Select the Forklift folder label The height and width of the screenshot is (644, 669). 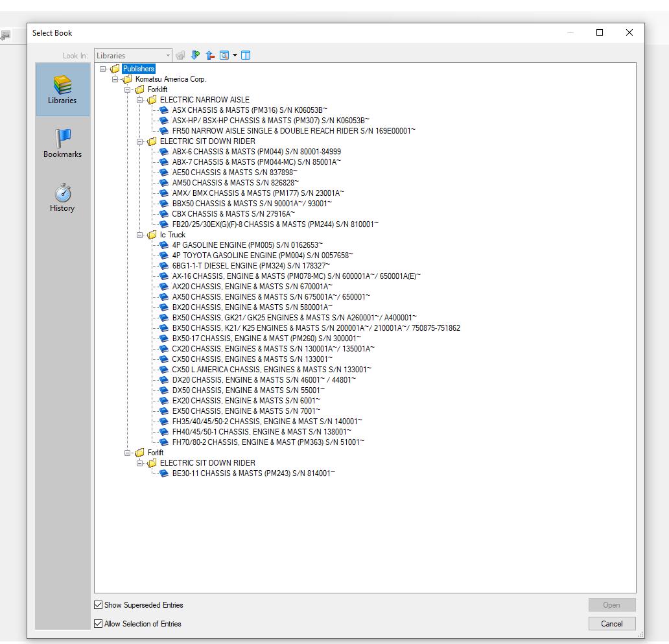coord(158,89)
